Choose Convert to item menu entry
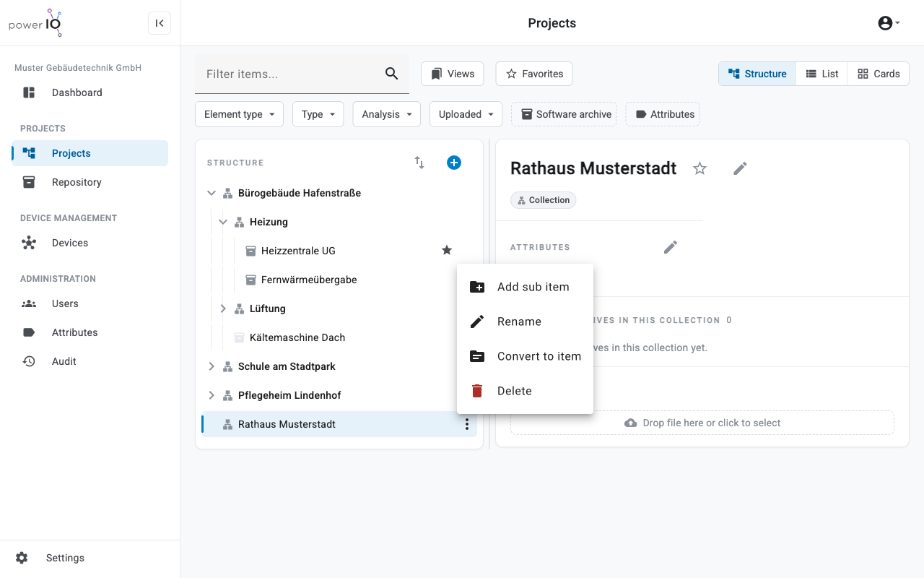This screenshot has width=924, height=578. point(525,356)
